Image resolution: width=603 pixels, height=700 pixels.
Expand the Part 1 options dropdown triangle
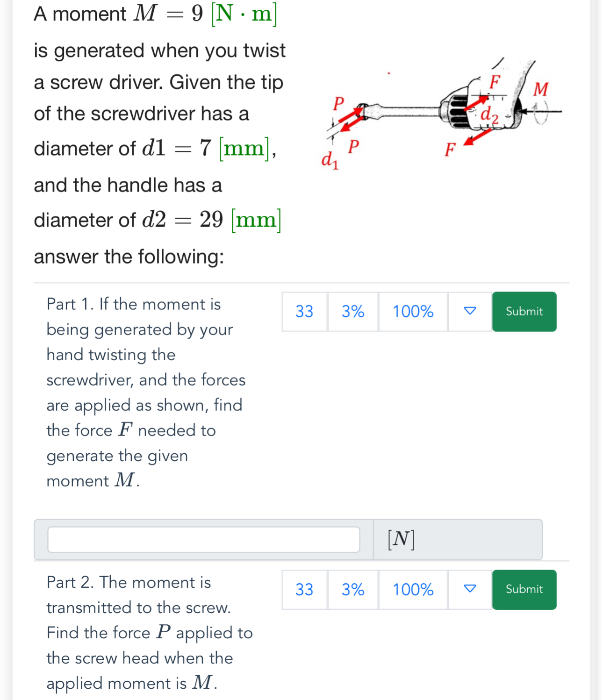click(x=470, y=311)
